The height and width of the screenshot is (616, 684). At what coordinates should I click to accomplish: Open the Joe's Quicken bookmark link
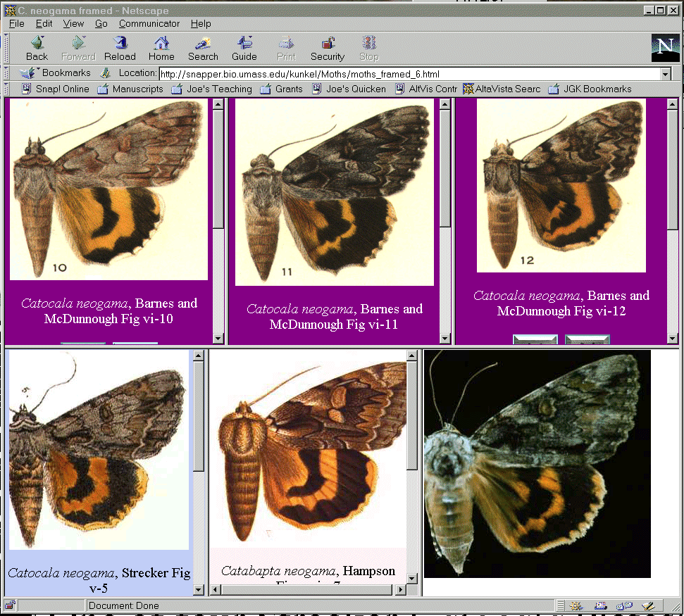[349, 89]
